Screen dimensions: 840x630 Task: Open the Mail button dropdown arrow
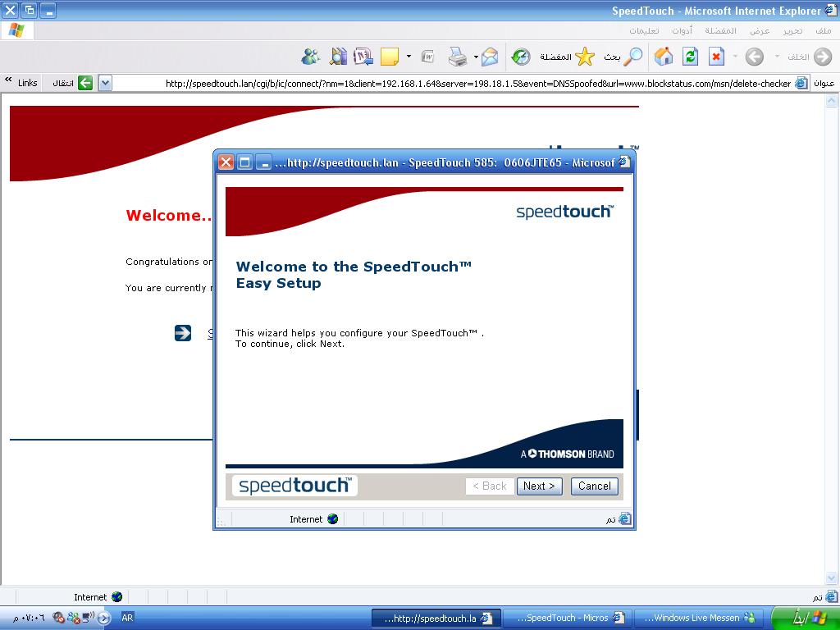point(476,57)
